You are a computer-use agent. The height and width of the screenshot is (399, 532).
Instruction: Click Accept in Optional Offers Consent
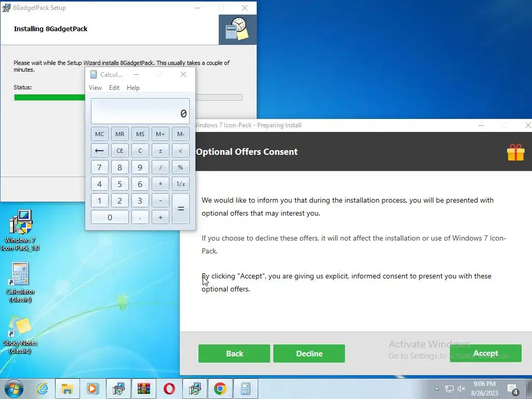[486, 353]
